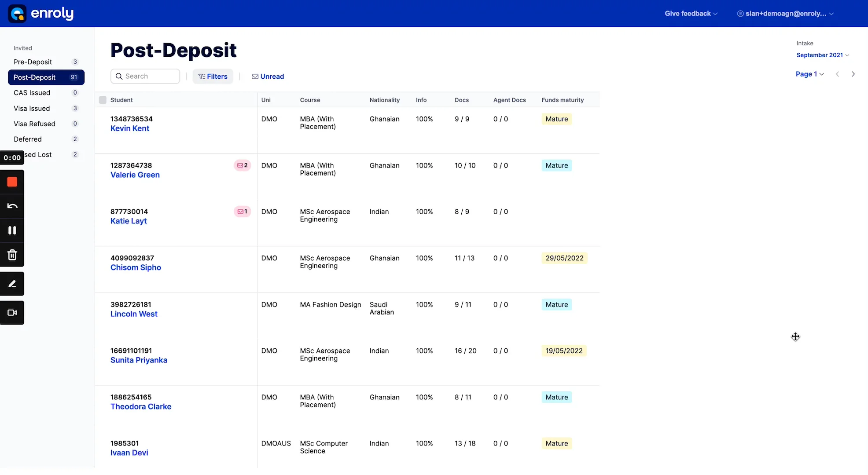Toggle the camera icon in recorder

[12, 313]
